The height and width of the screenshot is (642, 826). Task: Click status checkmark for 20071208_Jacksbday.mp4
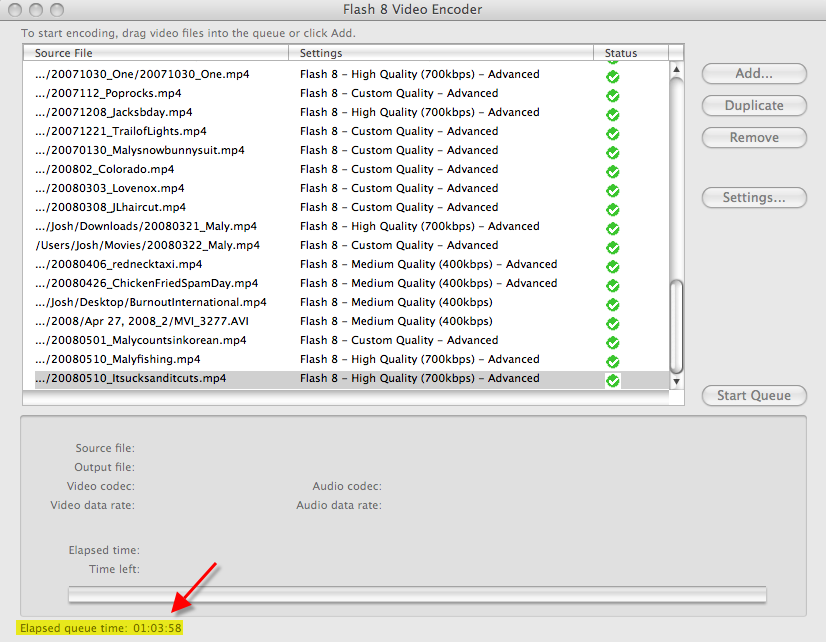point(612,115)
